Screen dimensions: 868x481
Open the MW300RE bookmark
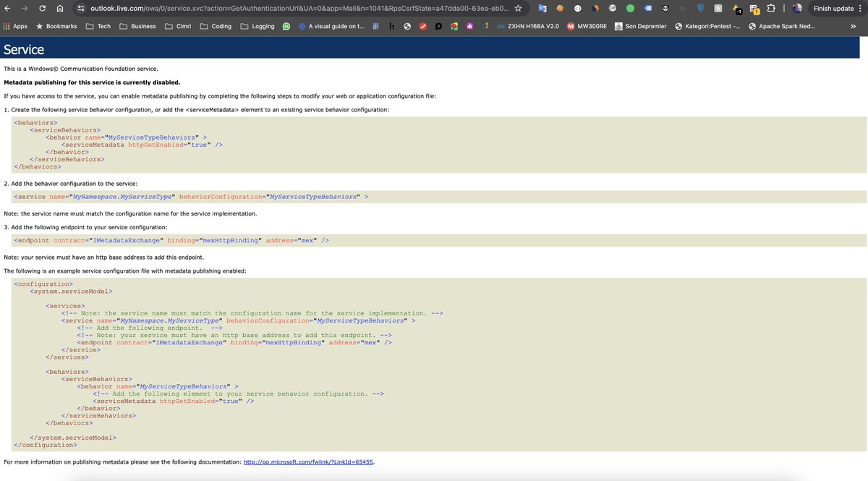(x=587, y=26)
